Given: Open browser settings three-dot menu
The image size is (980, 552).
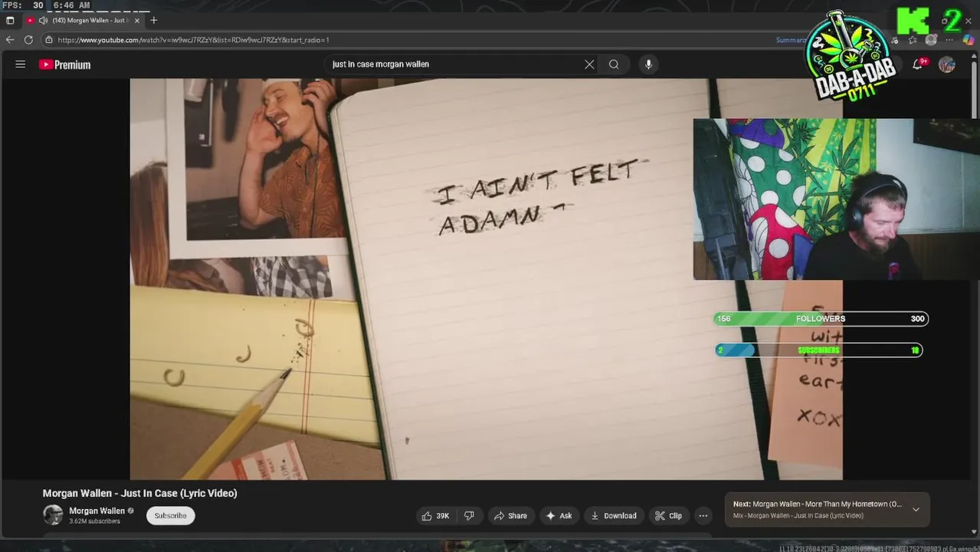Looking at the screenshot, I should click(950, 40).
